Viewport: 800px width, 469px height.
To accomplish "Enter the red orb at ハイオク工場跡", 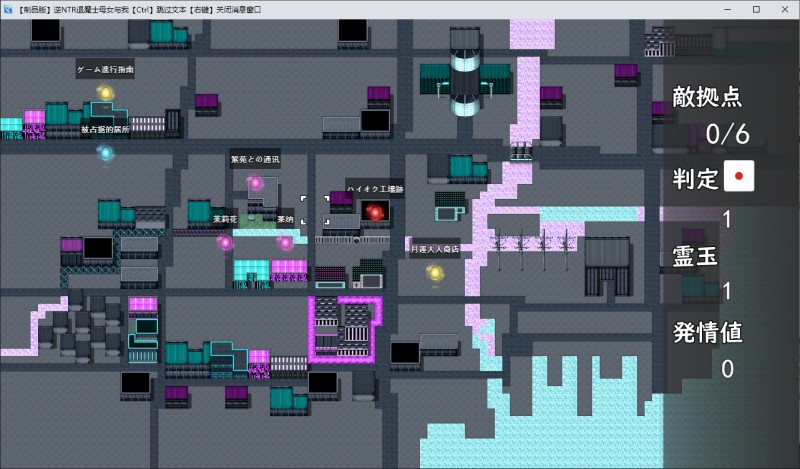I will pyautogui.click(x=375, y=212).
